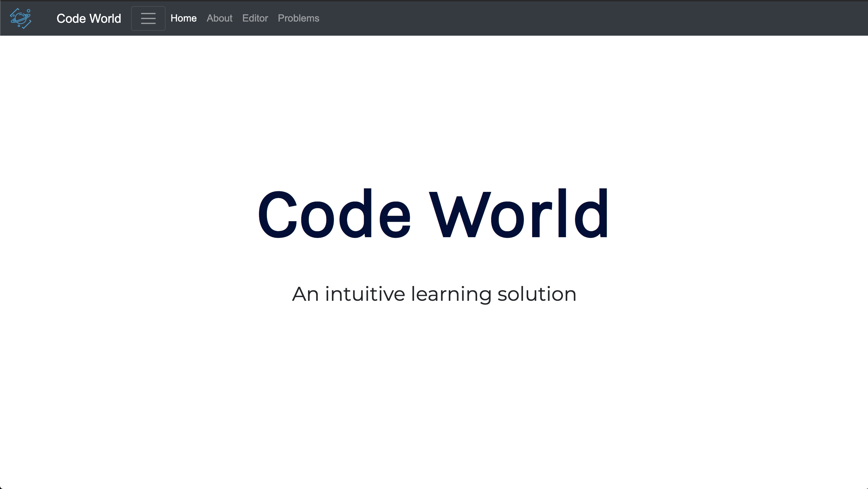Go to the Home nav link
868x489 pixels.
coord(183,18)
